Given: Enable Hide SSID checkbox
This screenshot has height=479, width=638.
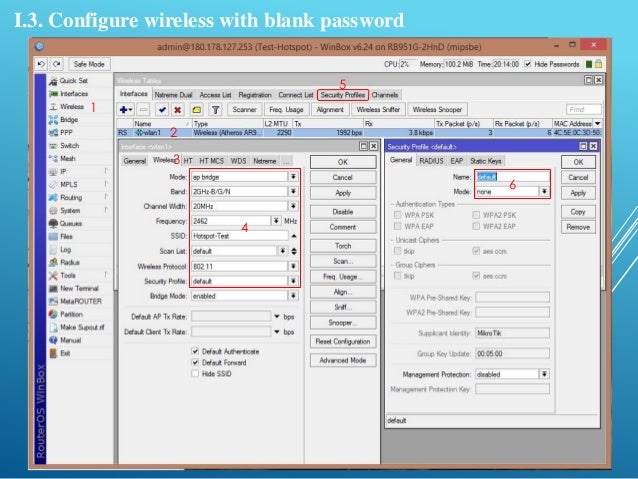Looking at the screenshot, I should 195,374.
